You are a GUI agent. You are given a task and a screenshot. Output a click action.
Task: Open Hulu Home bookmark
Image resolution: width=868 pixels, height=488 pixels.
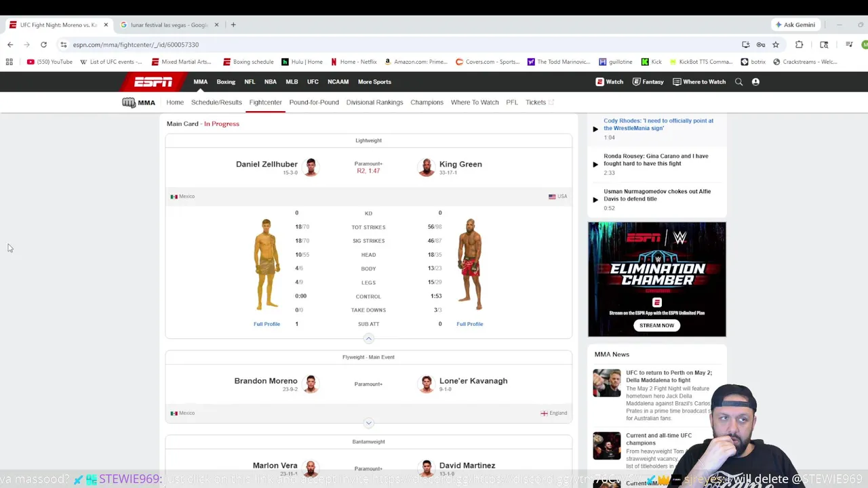pyautogui.click(x=302, y=62)
